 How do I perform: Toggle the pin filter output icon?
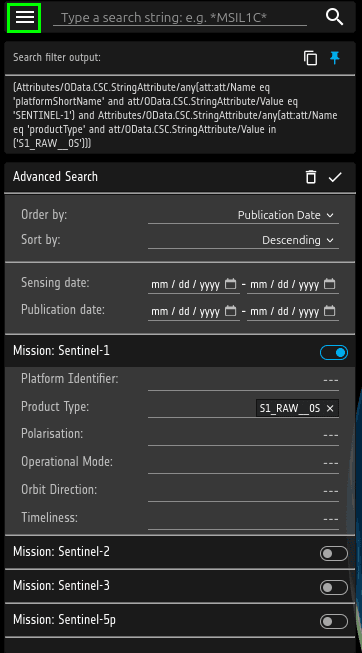[335, 58]
